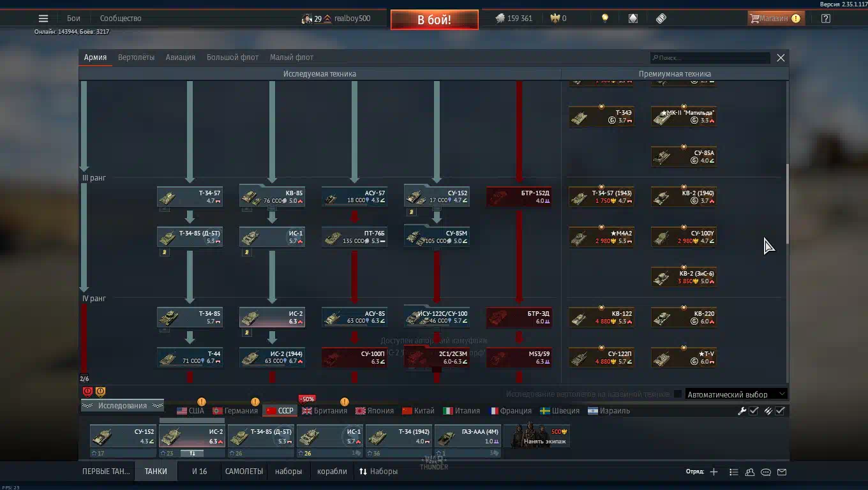The height and width of the screenshot is (490, 868).
Task: Toggle the auto-repair checkbox beside wrench
Action: click(754, 411)
